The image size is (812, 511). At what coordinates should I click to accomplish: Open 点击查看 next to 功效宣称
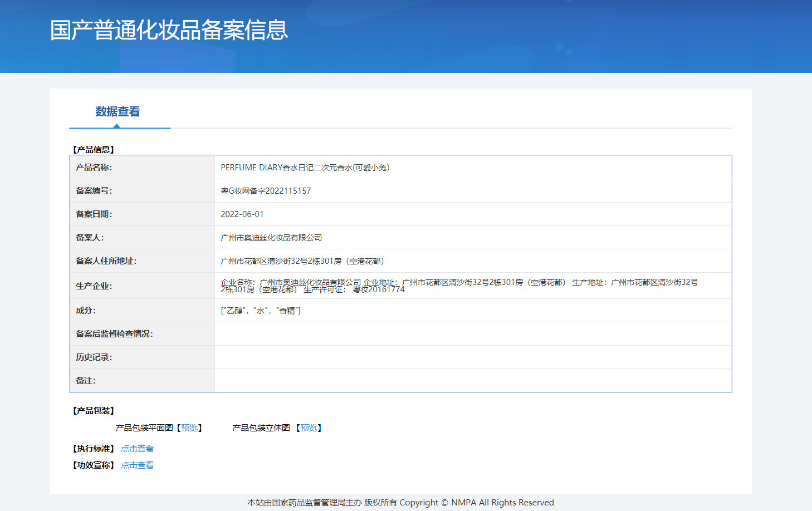(x=137, y=465)
